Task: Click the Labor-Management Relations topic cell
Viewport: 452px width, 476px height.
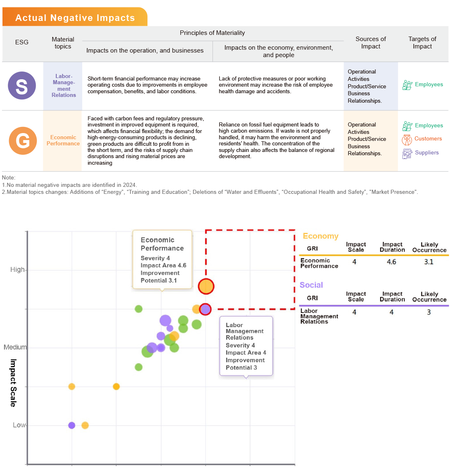Action: click(x=63, y=85)
